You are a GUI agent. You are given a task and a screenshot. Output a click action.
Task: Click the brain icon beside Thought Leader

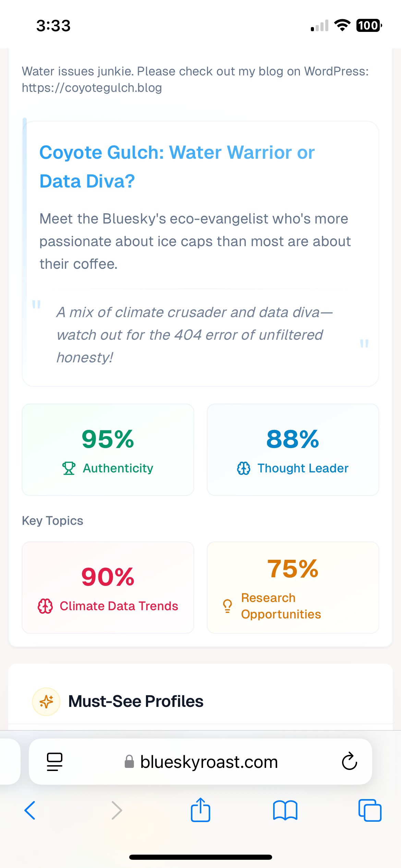point(244,468)
